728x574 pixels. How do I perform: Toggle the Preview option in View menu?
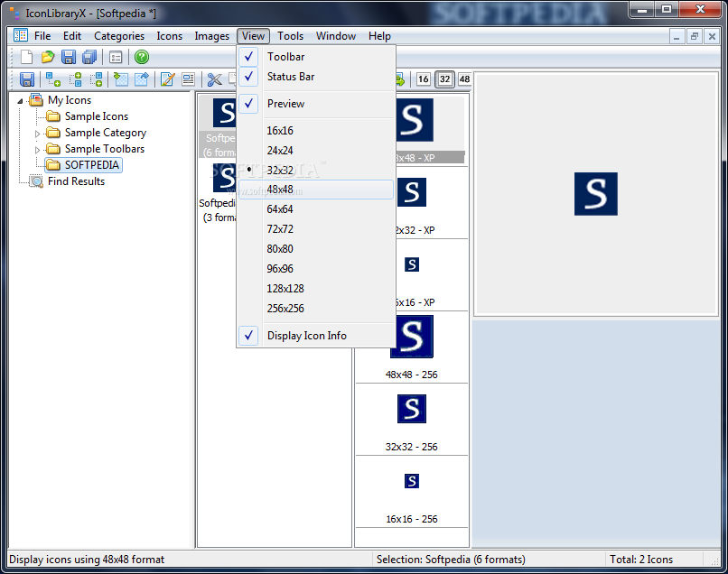coord(316,104)
